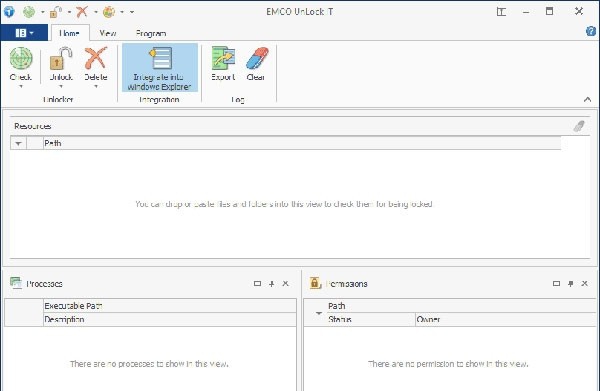Viewport: 600px width, 391px height.
Task: Open Customize Quick Access Toolbar arrow
Action: [132, 12]
